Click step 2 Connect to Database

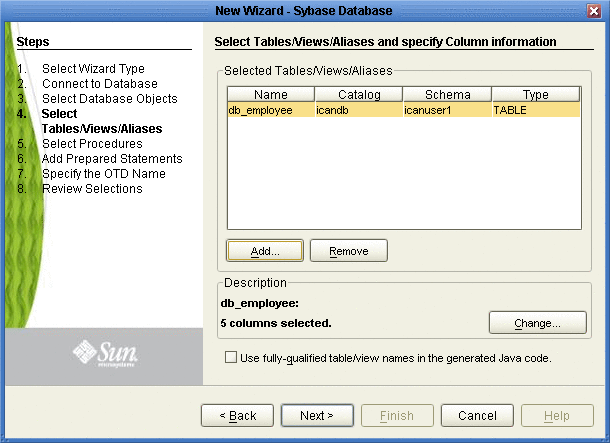pos(100,84)
